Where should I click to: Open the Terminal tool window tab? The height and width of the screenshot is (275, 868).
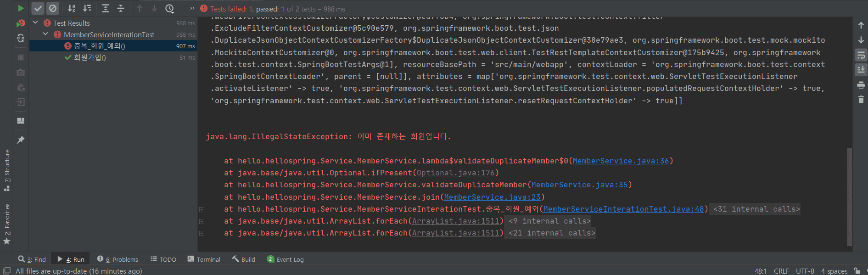coord(204,259)
